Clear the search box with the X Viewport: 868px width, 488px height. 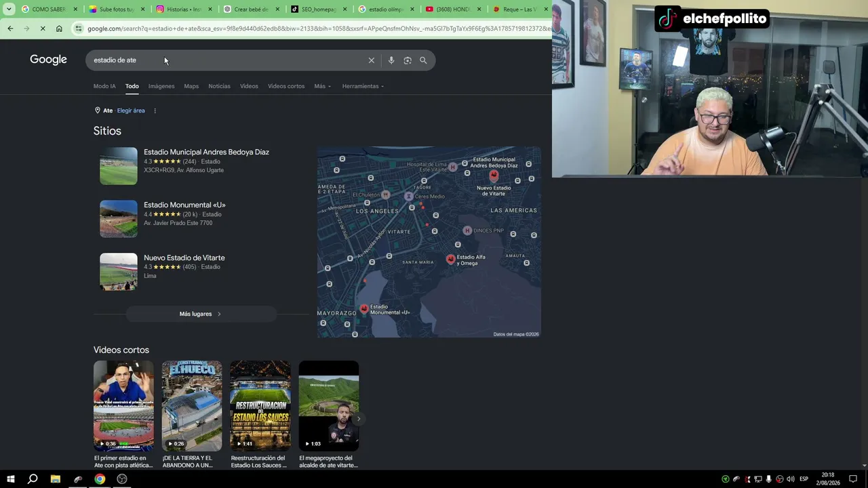click(372, 60)
